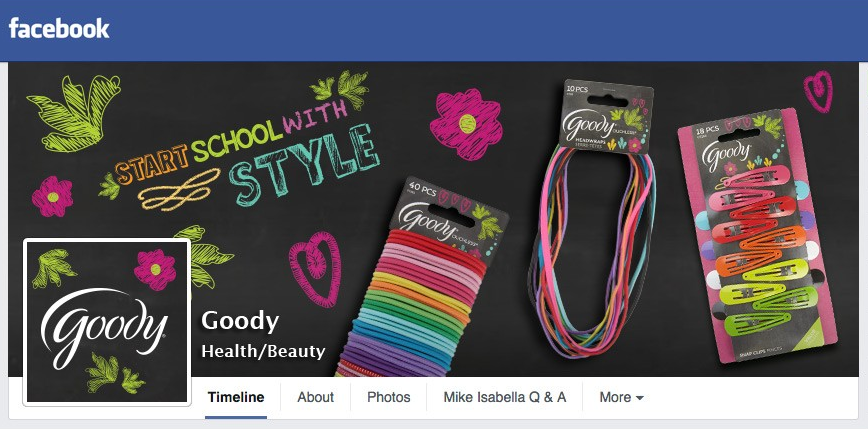
Task: Click the pink heart at top right corner
Action: (818, 91)
